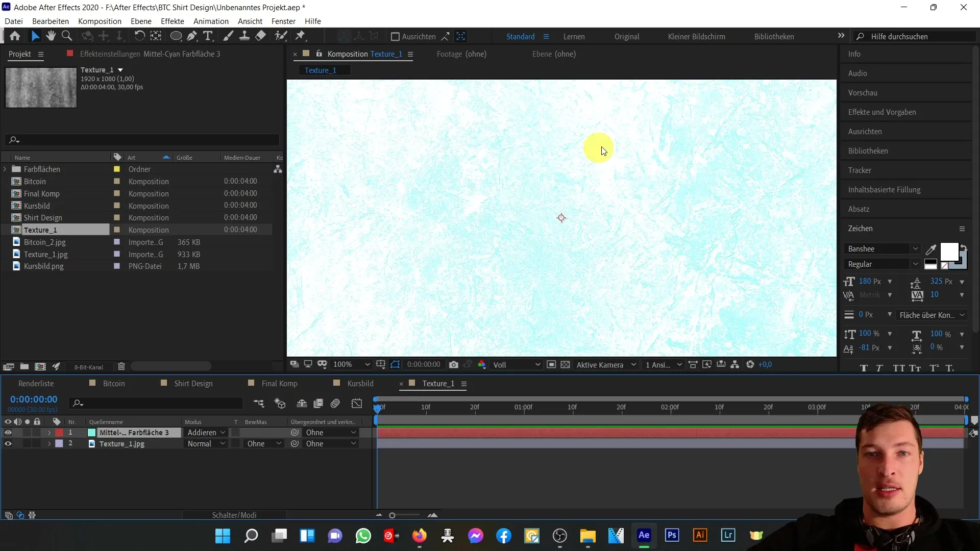Open Illustrator from the taskbar
980x551 pixels.
click(x=700, y=535)
